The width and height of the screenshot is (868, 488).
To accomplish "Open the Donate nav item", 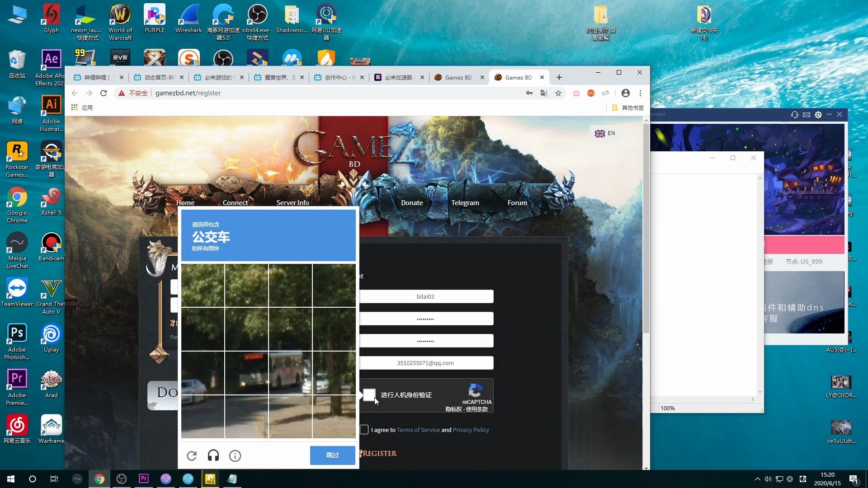I will 412,202.
